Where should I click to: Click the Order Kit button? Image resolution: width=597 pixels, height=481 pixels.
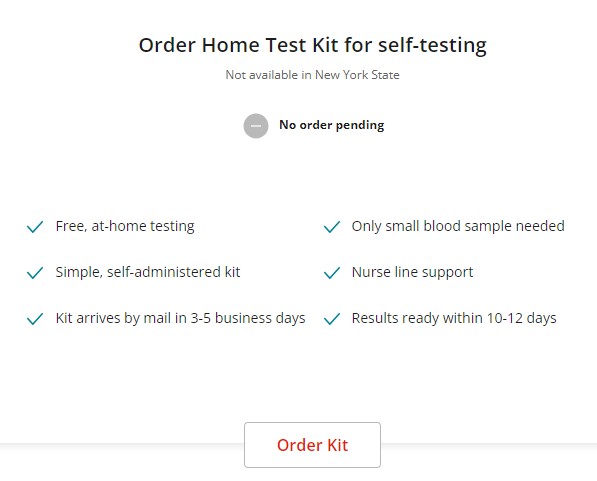tap(312, 445)
